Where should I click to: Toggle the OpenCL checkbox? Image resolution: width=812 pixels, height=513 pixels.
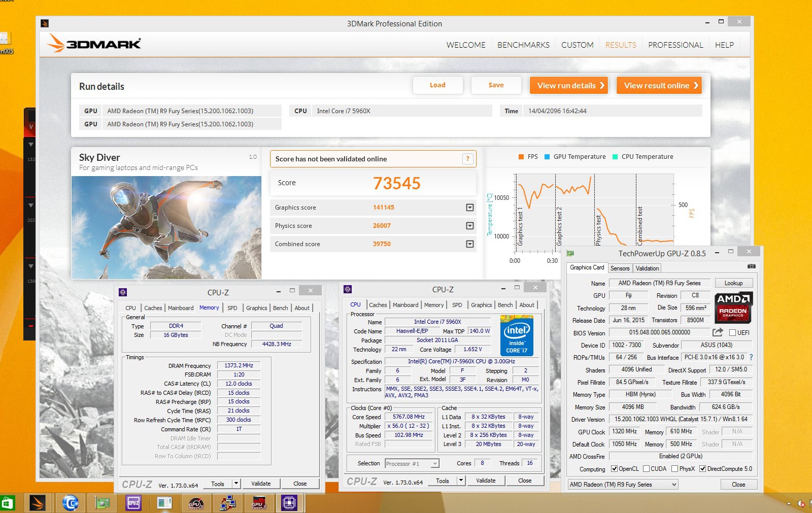(615, 469)
